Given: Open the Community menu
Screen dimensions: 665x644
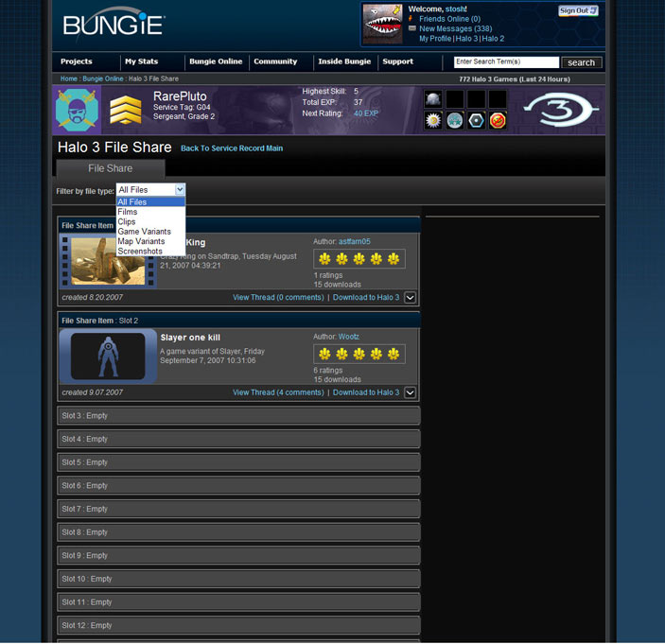Looking at the screenshot, I should click(x=275, y=61).
